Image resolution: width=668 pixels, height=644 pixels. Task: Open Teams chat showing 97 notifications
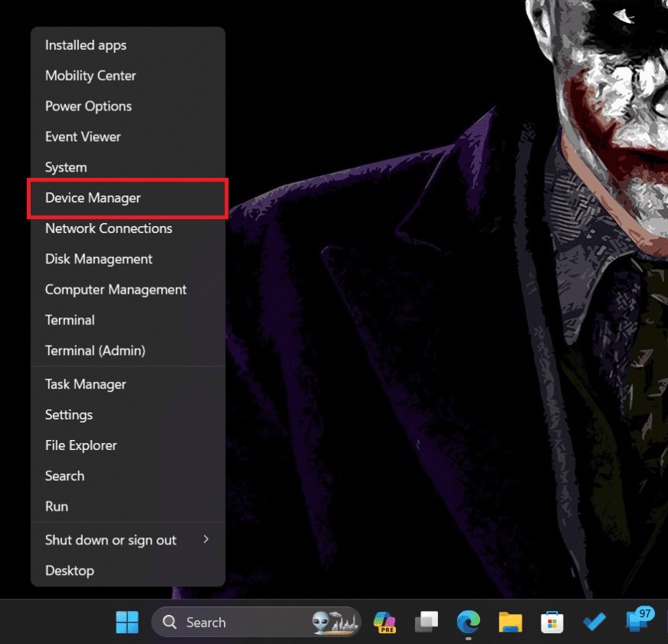pyautogui.click(x=636, y=622)
